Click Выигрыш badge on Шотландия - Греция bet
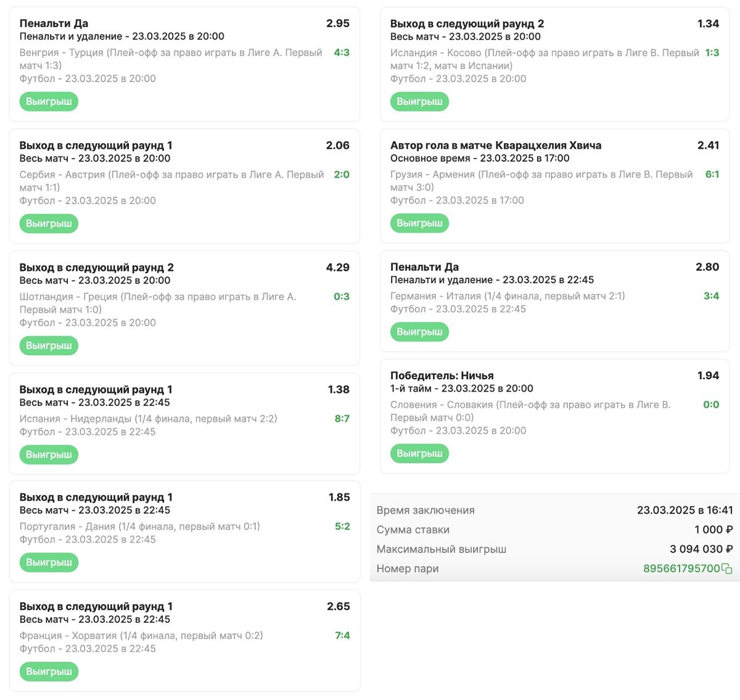 click(49, 345)
